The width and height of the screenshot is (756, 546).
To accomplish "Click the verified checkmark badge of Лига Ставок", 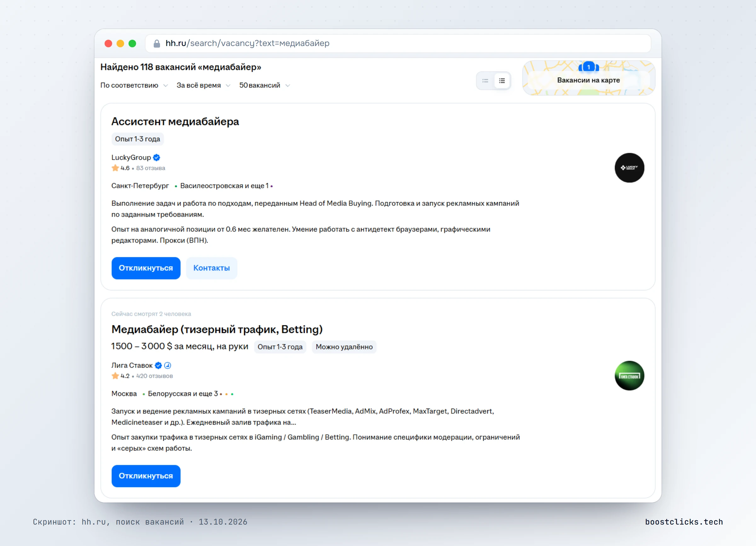I will pos(159,366).
